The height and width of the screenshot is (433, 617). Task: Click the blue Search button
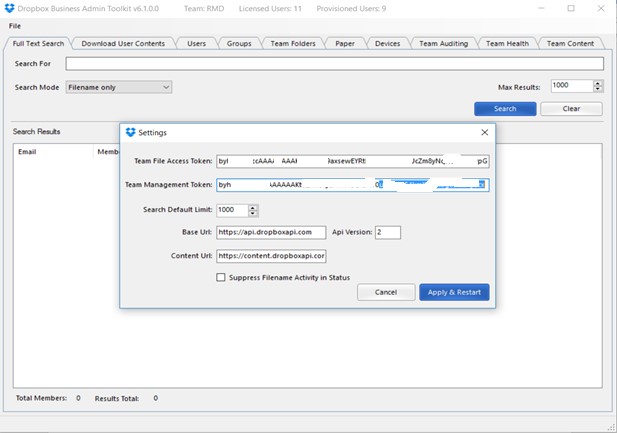[x=505, y=109]
